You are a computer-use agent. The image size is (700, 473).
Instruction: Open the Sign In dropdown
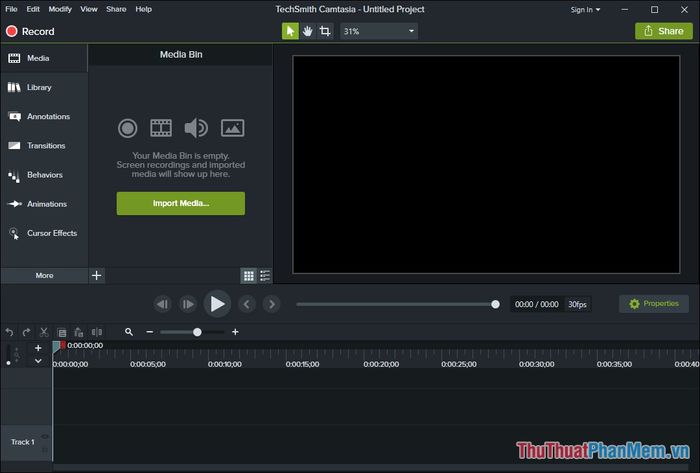(x=585, y=9)
